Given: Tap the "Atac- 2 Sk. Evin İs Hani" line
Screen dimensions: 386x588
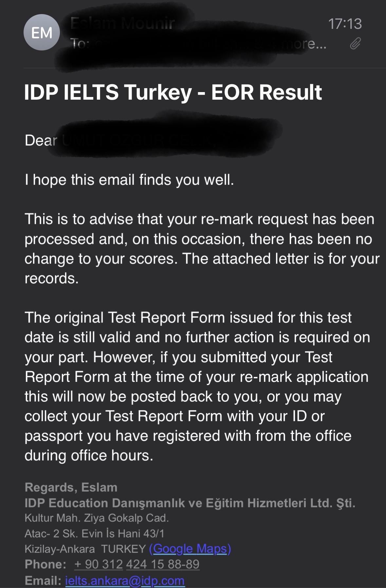Looking at the screenshot, I should [x=94, y=534].
